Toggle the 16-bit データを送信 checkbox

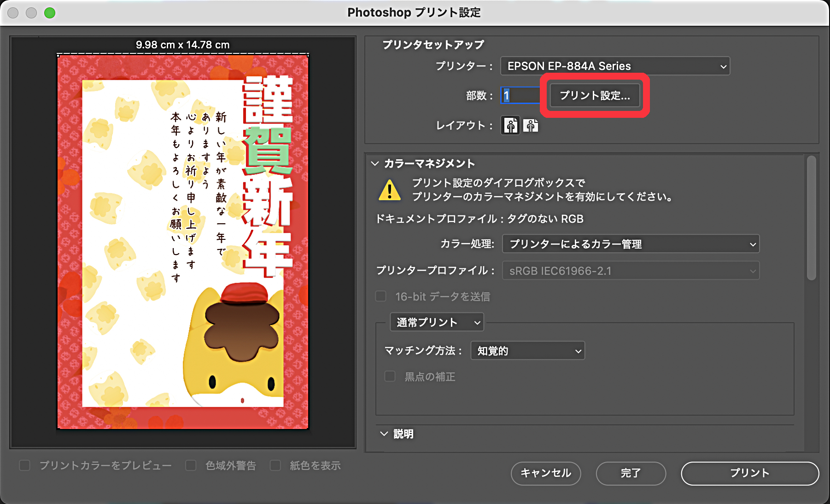(381, 296)
